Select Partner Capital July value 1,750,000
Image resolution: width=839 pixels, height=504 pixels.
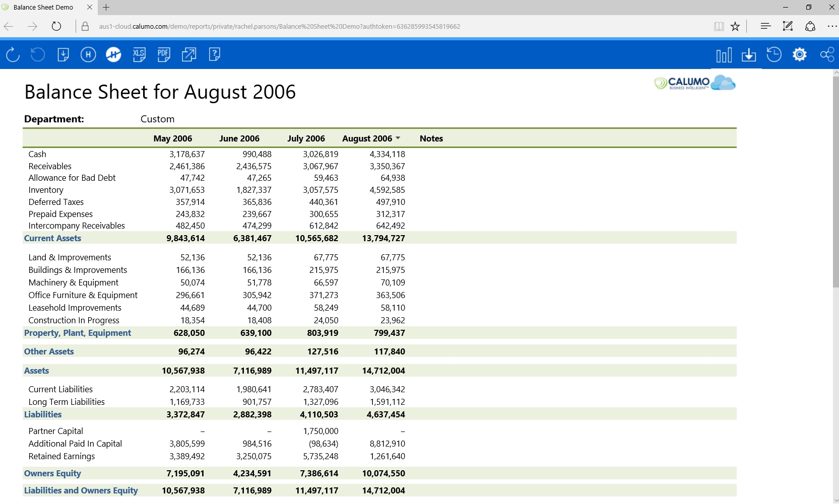coord(320,431)
